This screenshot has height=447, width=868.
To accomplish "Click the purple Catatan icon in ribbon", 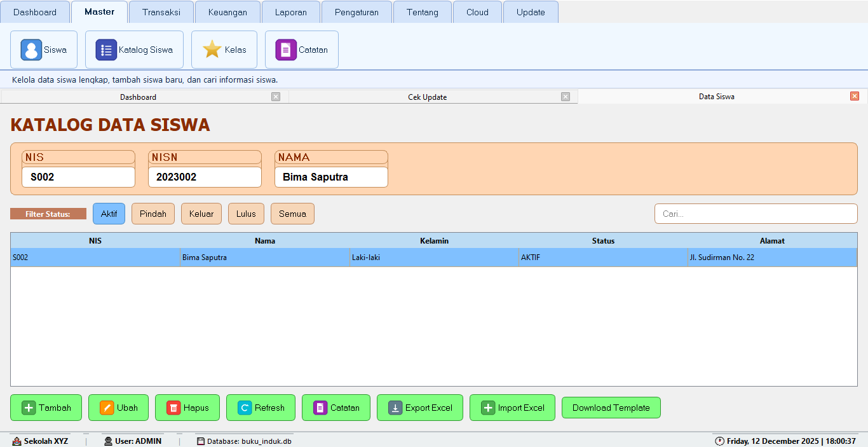I will click(286, 50).
